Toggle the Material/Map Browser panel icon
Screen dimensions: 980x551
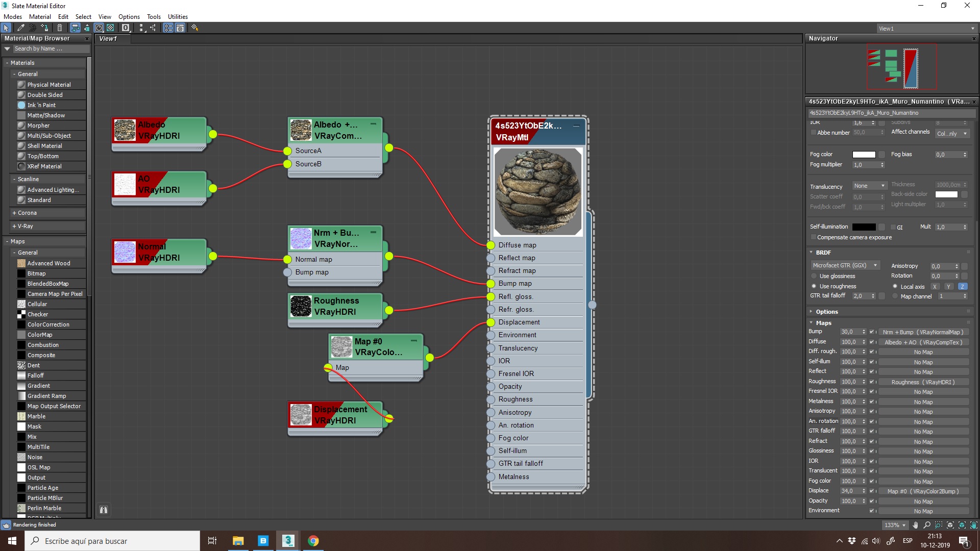point(168,28)
